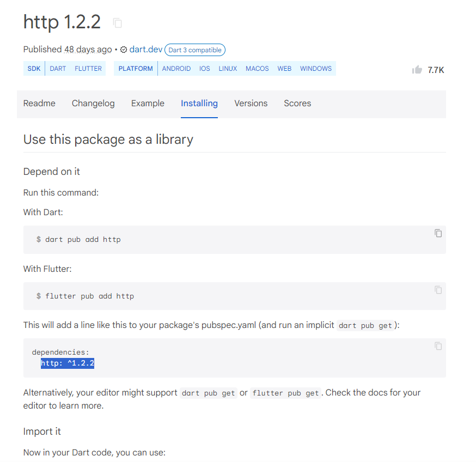Click the 'Use this package as a library' heading
476x462 pixels.
point(108,139)
